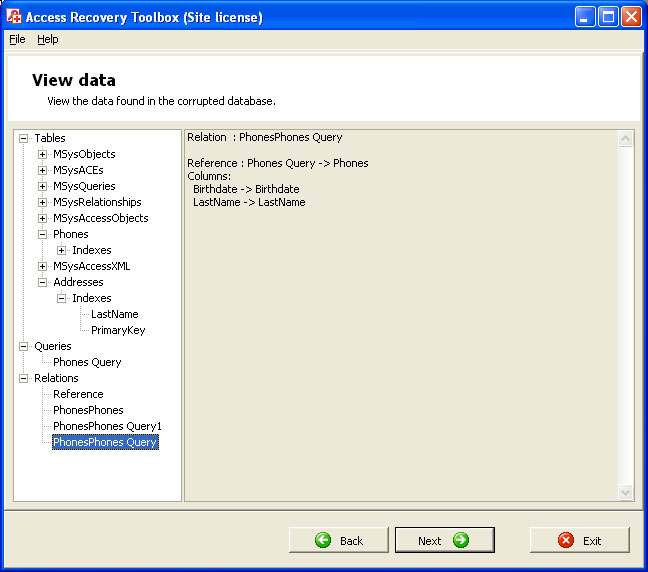The height and width of the screenshot is (572, 648).
Task: Select the PhonesPhones Query1 relation
Action: tap(107, 426)
